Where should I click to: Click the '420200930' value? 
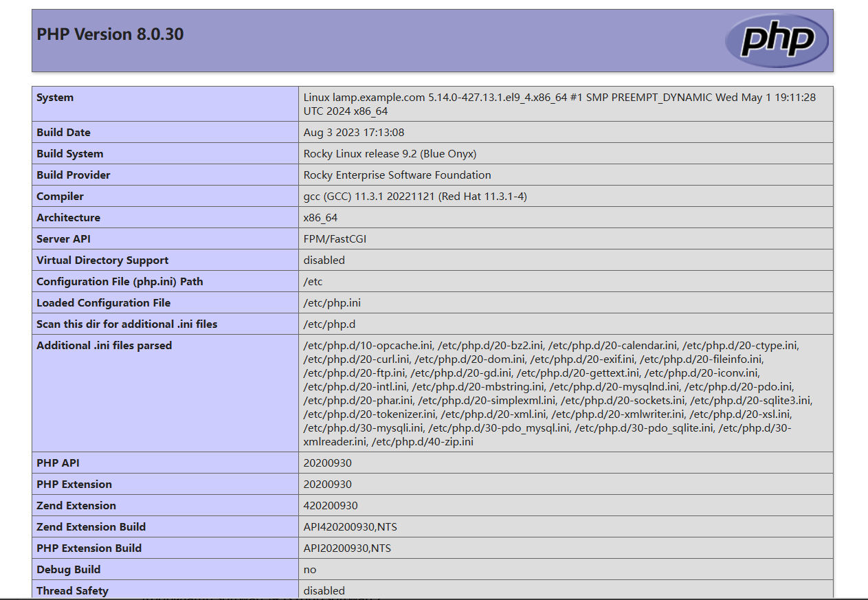(x=331, y=506)
